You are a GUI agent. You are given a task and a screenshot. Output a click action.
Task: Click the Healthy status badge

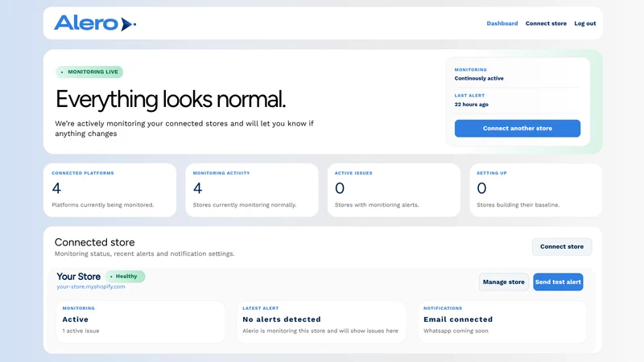(x=125, y=276)
